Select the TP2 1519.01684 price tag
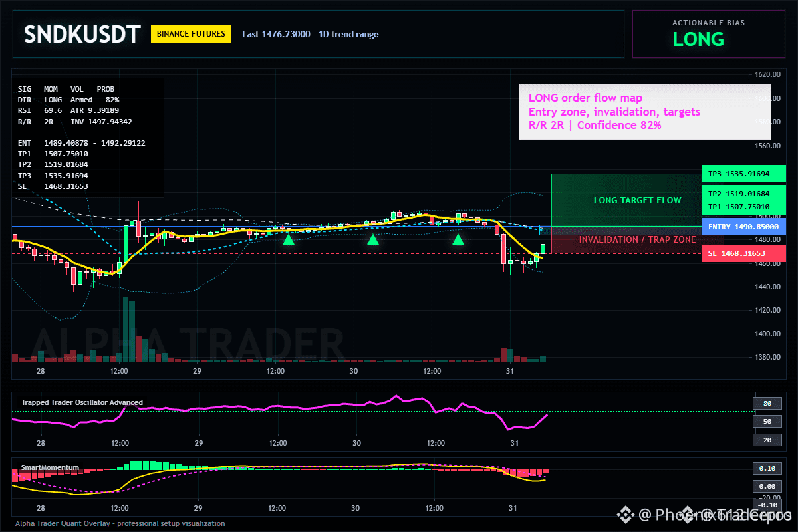The height and width of the screenshot is (532, 798). point(744,194)
